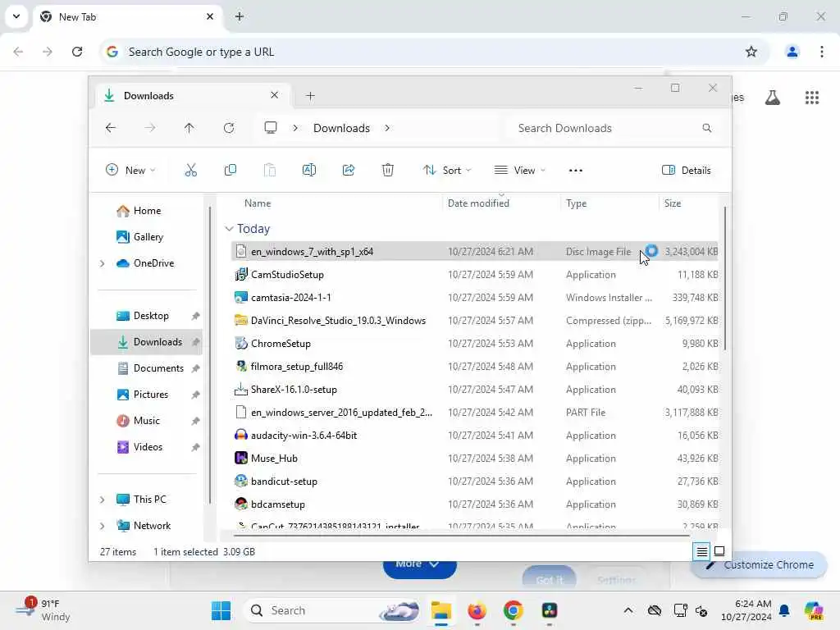Click chevron after Downloads in address bar
Screen dimensions: 840x630
click(387, 128)
